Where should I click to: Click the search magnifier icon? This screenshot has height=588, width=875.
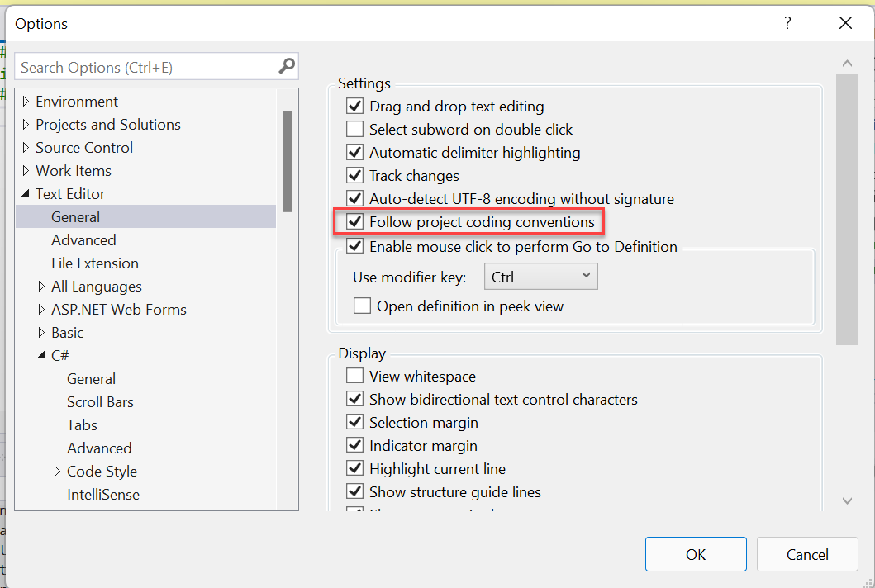pos(285,66)
